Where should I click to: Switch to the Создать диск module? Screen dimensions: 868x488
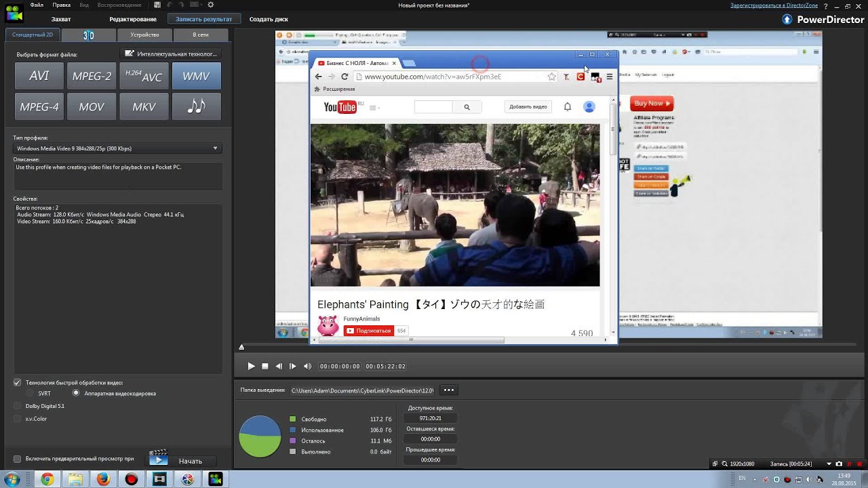[269, 19]
